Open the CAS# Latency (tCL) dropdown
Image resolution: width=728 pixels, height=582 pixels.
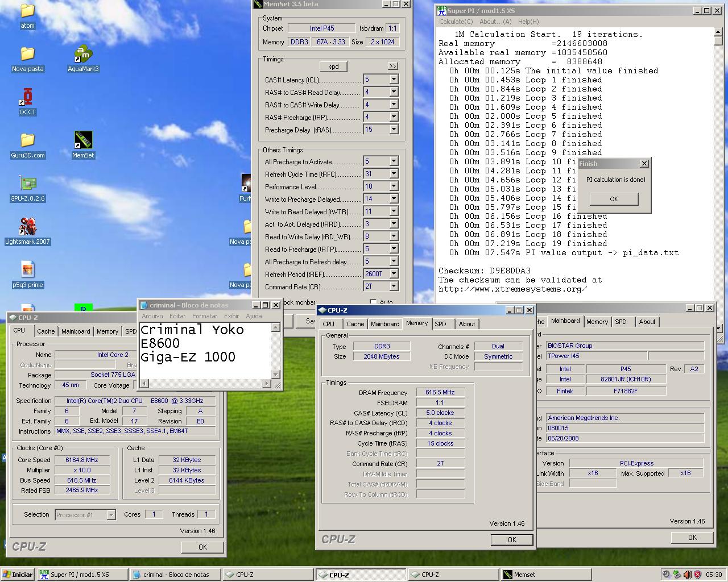(394, 80)
